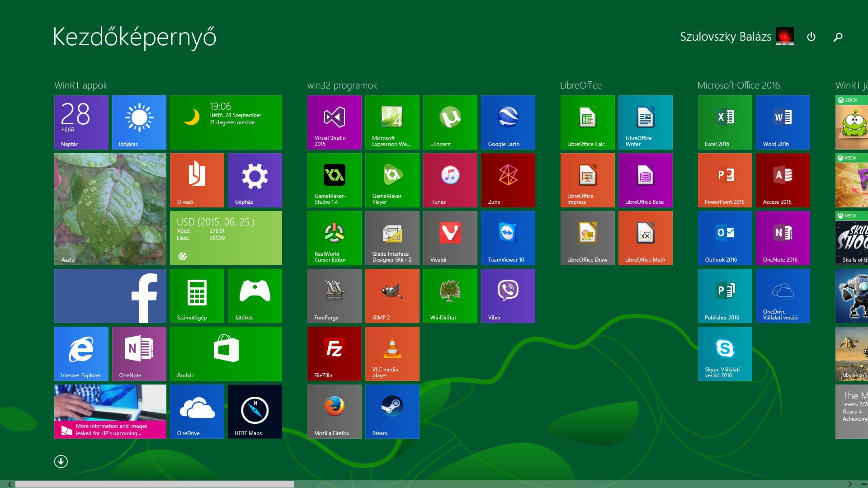Launch GIMP 2 tile
This screenshot has height=488, width=868.
point(392,296)
